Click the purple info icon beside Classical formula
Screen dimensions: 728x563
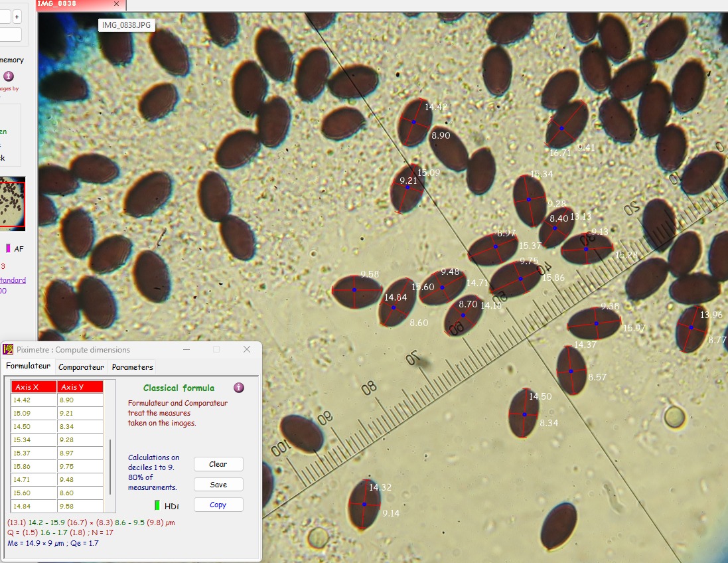pyautogui.click(x=239, y=388)
